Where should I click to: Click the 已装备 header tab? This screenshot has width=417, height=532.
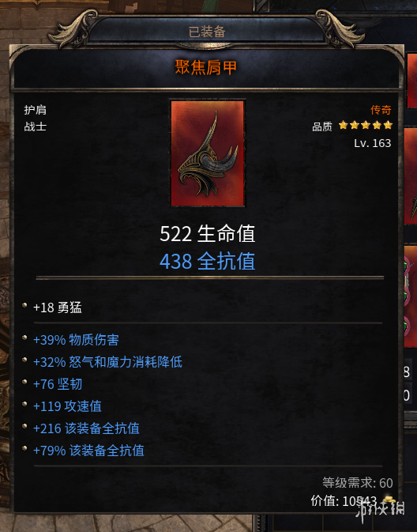pyautogui.click(x=207, y=32)
